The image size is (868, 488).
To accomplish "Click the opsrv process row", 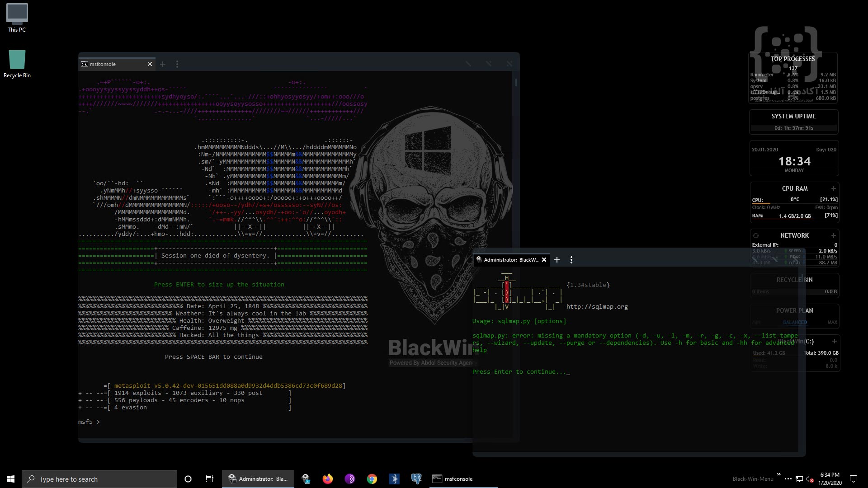I will point(793,86).
